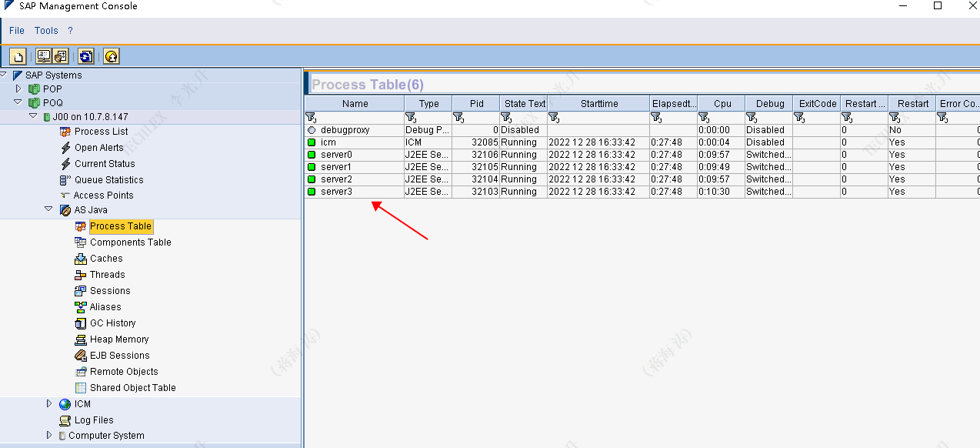Select the Heap Memory icon
Screen dimensions: 980x448
click(x=81, y=339)
